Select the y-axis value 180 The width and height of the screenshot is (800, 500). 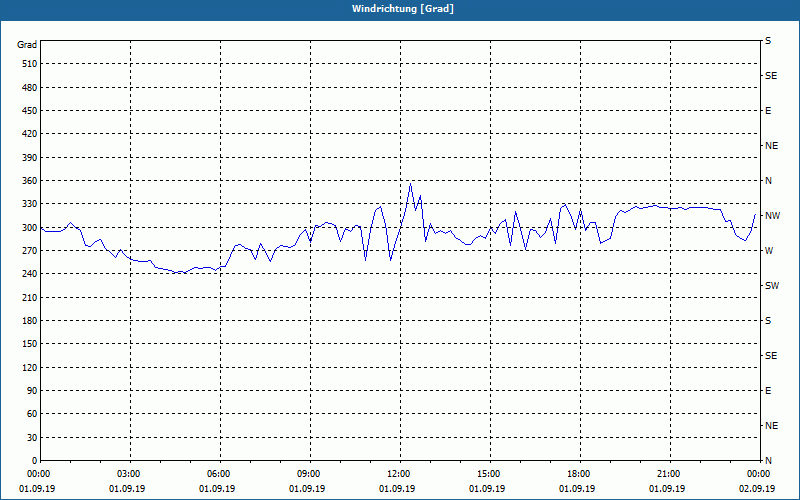[30, 321]
